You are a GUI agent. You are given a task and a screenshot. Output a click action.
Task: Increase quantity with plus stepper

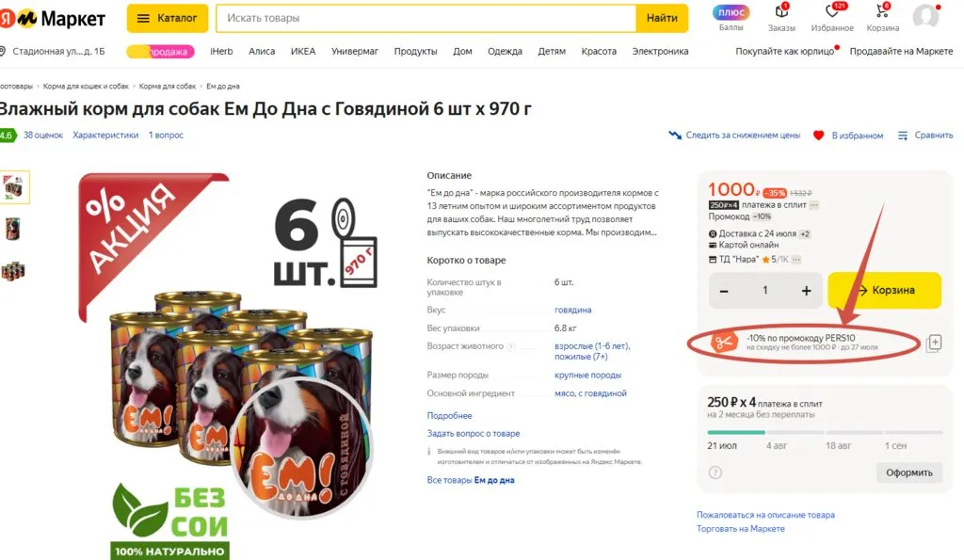click(x=806, y=291)
